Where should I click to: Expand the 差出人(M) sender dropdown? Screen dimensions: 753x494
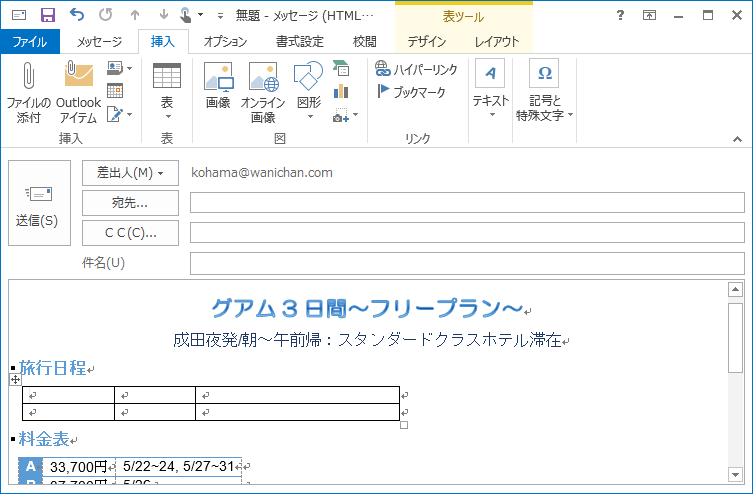coord(130,173)
